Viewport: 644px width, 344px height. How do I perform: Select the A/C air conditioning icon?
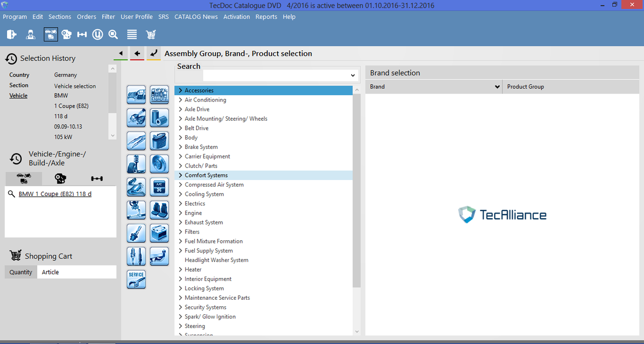[x=159, y=187]
